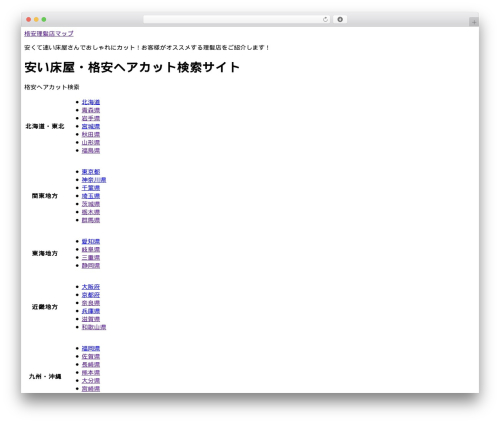500x423 pixels.
Task: Focus the browser address bar field
Action: coord(237,19)
